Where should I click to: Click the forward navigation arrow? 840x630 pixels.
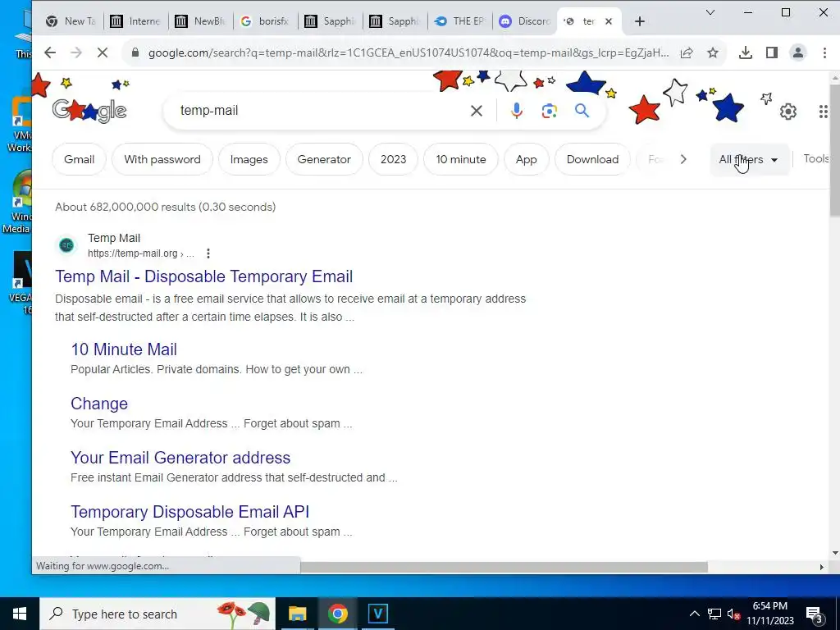[x=76, y=52]
